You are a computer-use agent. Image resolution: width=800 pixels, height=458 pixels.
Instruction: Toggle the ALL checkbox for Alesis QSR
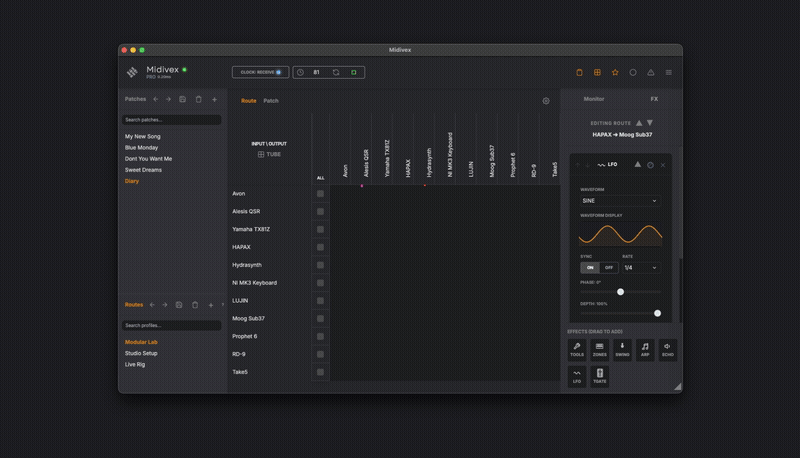320,212
